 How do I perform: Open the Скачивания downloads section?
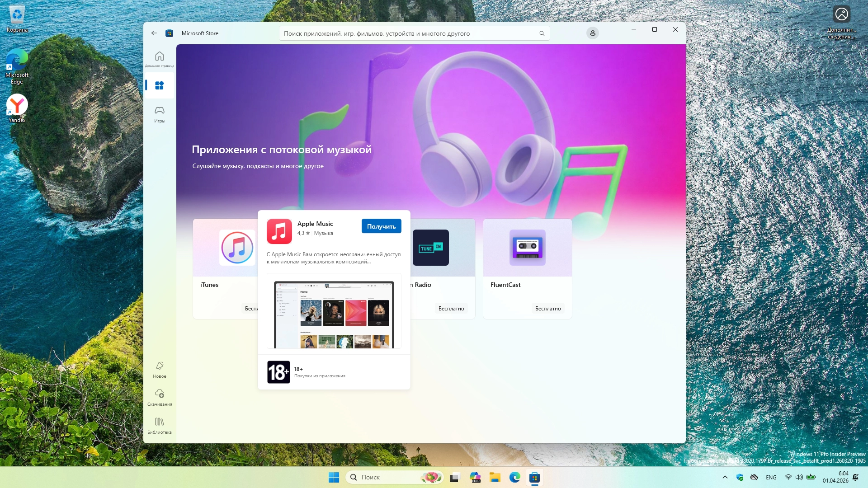[159, 397]
